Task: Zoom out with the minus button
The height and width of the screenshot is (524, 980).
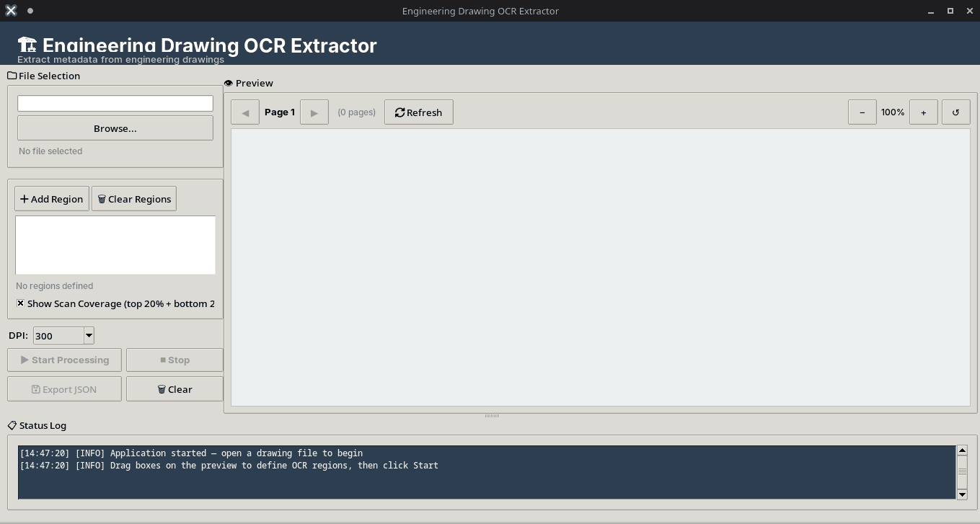Action: pos(862,112)
